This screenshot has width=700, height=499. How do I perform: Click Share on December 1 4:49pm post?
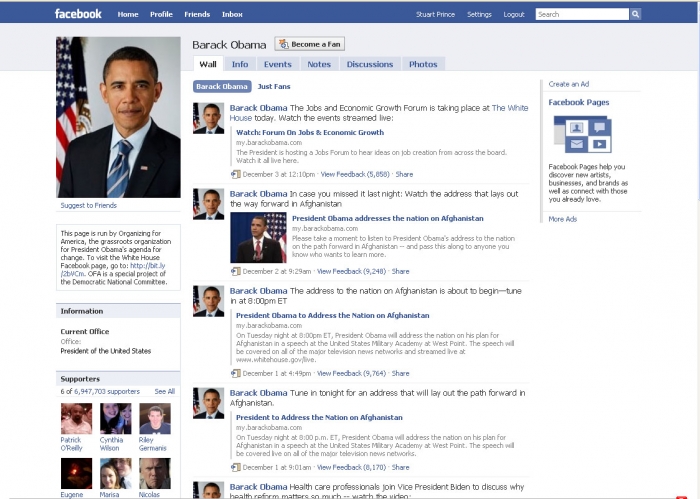pos(400,373)
